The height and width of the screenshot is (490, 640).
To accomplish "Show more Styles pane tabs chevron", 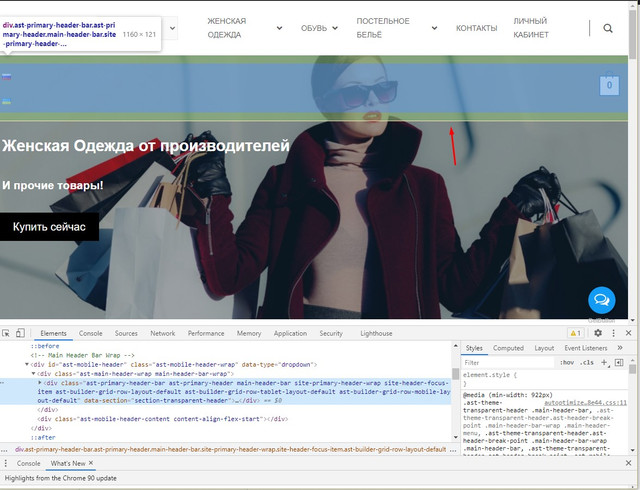I will click(620, 348).
